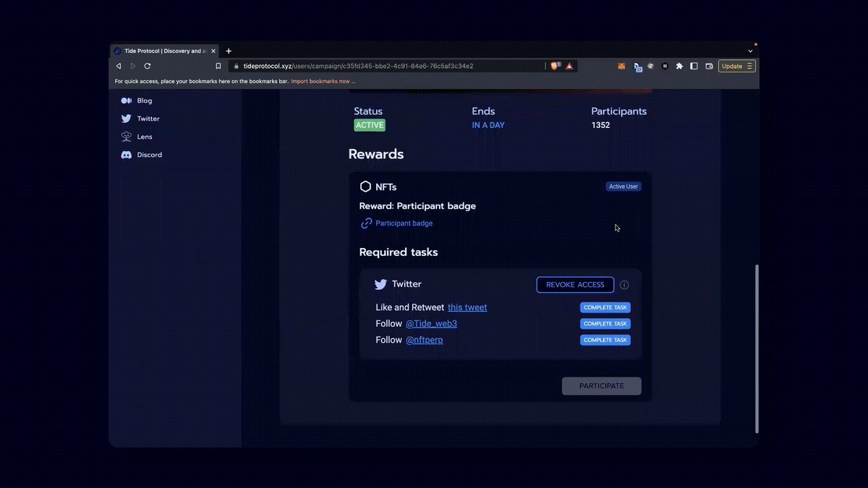Click the chain link icon beside Participant badge
Viewport: 868px width, 488px height.
click(366, 223)
